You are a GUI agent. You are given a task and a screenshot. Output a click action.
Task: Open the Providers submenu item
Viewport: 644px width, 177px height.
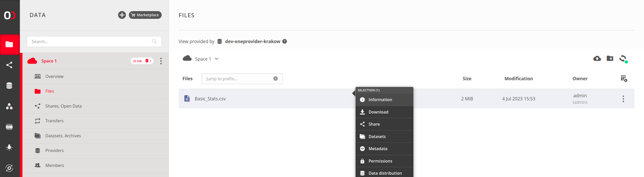(x=96, y=150)
